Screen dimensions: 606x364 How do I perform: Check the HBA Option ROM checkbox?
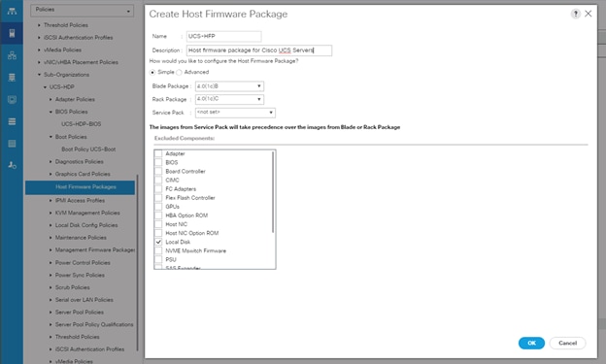(x=158, y=215)
